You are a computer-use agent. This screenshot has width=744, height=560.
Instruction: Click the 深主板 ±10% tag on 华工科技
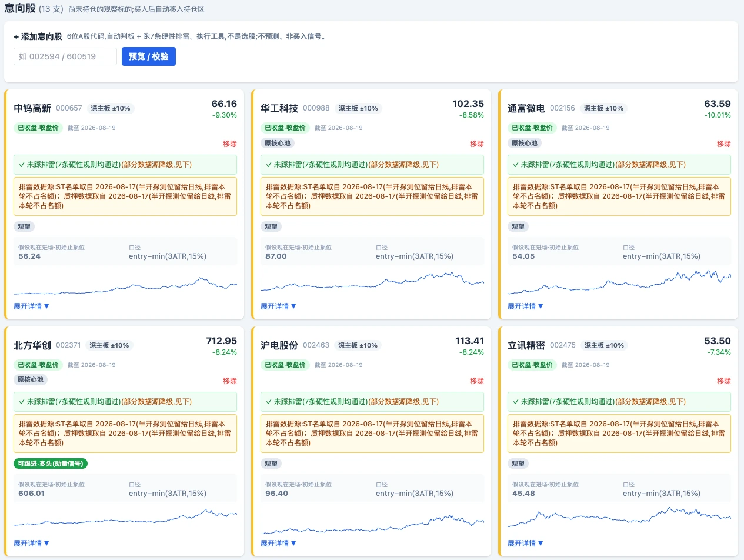pyautogui.click(x=358, y=108)
